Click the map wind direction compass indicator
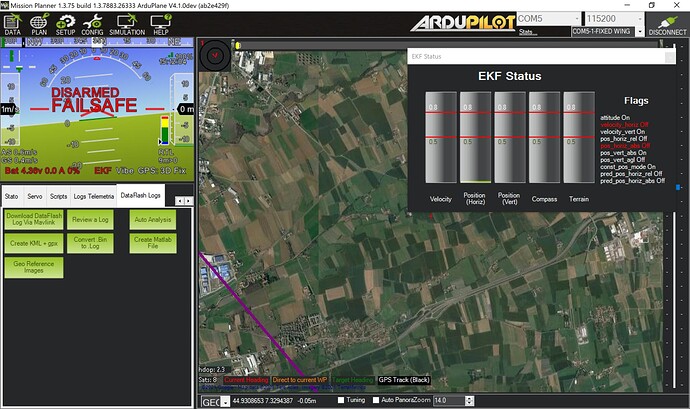The height and width of the screenshot is (409, 690). click(x=215, y=55)
